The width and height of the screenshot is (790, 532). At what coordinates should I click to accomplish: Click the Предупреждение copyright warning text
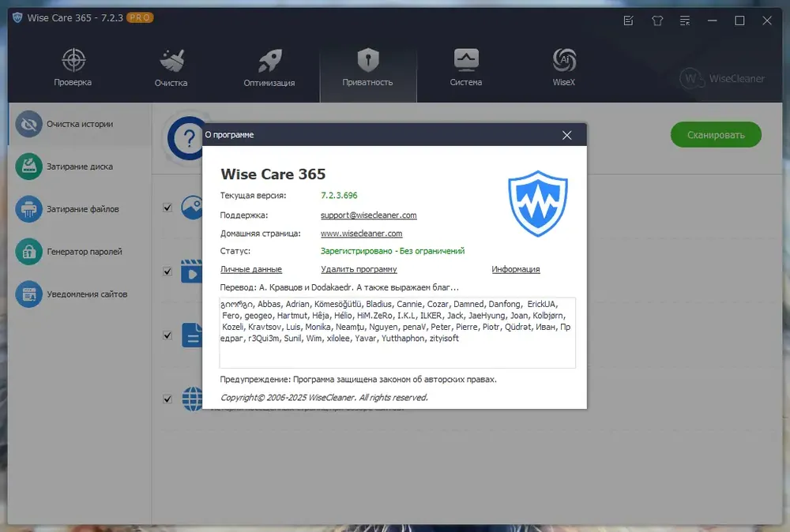pyautogui.click(x=358, y=379)
